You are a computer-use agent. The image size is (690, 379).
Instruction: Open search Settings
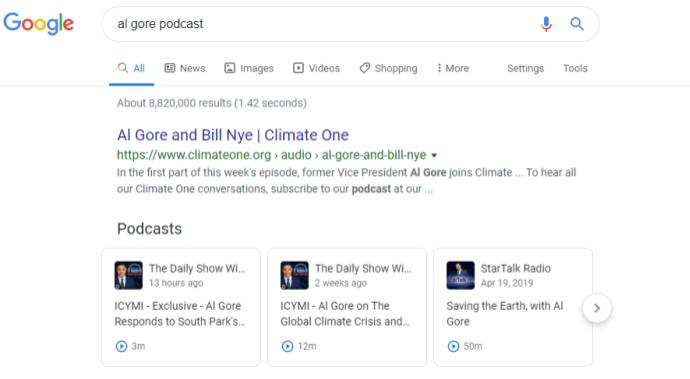coord(525,68)
